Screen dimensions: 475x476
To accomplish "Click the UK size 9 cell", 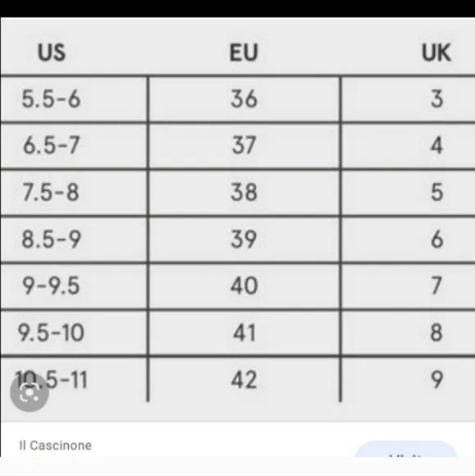I will (x=409, y=379).
